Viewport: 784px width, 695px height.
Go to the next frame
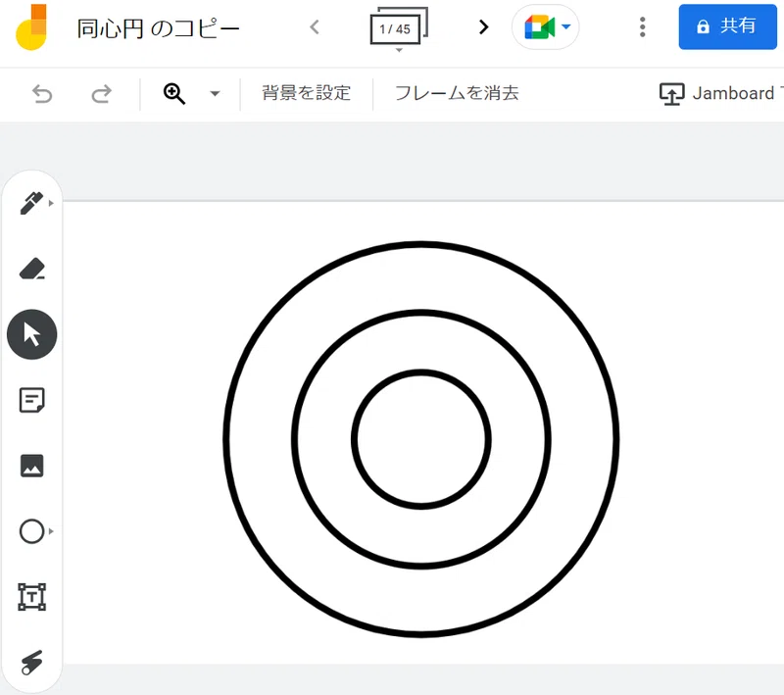point(483,27)
